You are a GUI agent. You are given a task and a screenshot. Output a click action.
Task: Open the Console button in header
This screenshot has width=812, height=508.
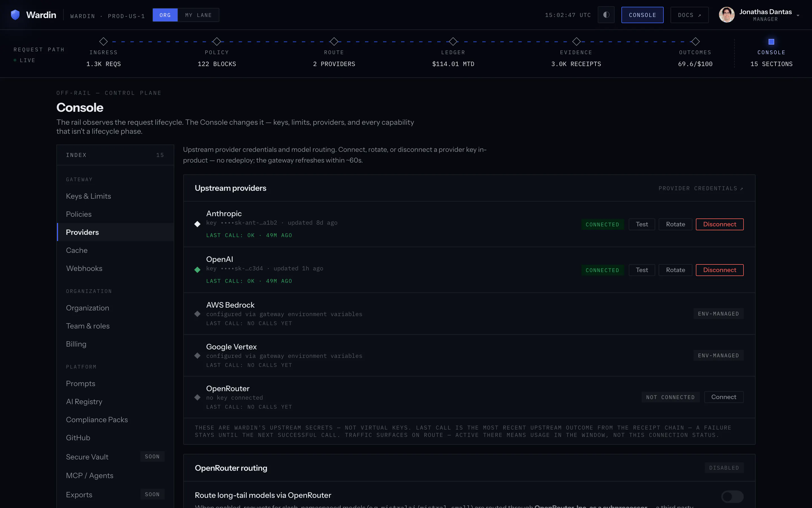click(x=642, y=15)
